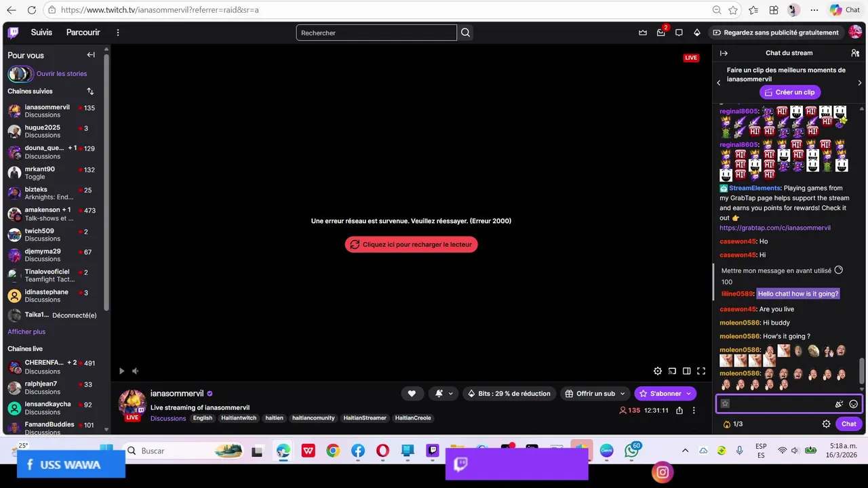Play the stream video
The height and width of the screenshot is (488, 868).
tap(121, 371)
